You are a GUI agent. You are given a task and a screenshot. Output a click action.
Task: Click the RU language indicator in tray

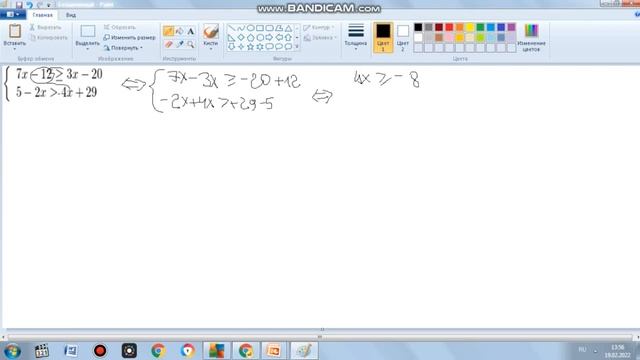pyautogui.click(x=582, y=349)
